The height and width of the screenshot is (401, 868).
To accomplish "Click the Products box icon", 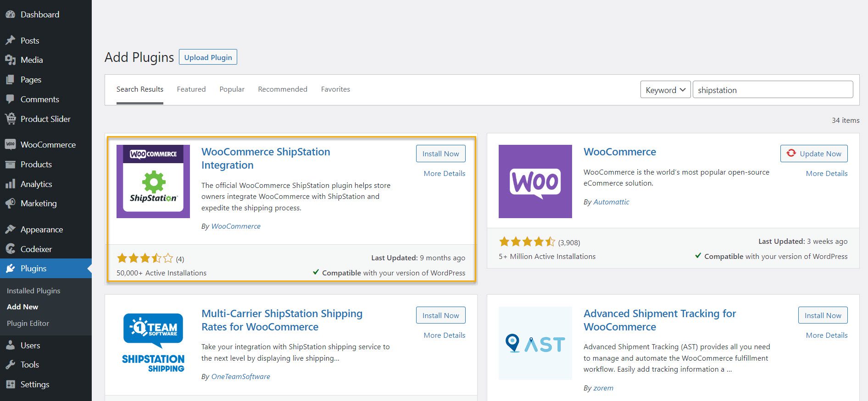I will 10,165.
